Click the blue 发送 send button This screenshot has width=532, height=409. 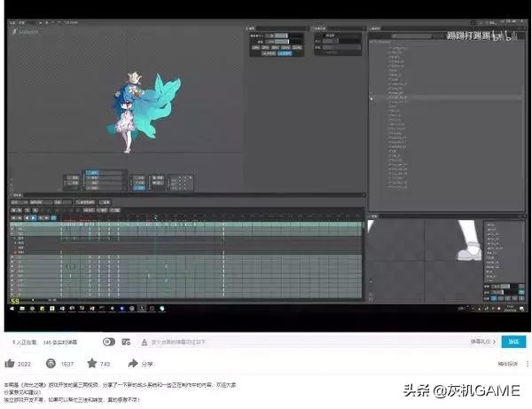coord(513,342)
